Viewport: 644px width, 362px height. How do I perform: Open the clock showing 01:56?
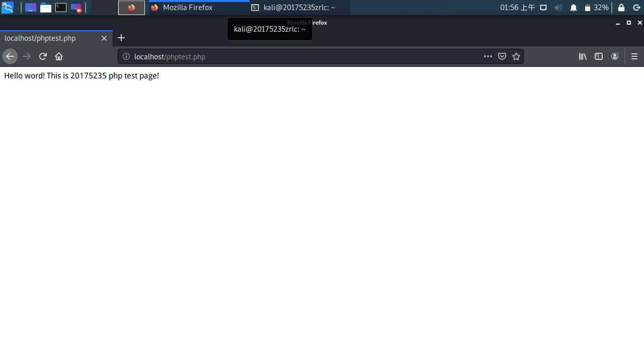tap(517, 8)
